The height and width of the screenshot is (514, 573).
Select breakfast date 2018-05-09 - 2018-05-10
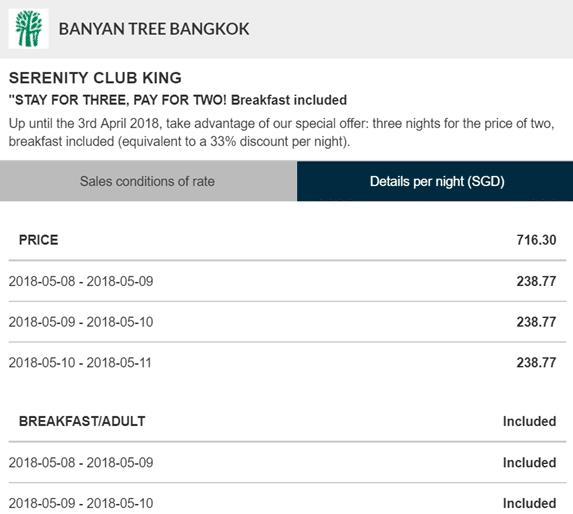tap(81, 503)
